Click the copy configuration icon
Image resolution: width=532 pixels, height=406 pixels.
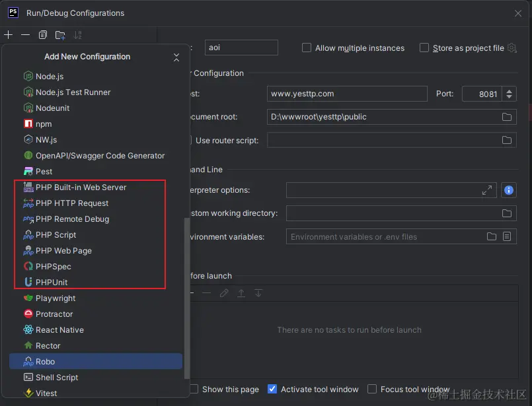click(x=43, y=34)
